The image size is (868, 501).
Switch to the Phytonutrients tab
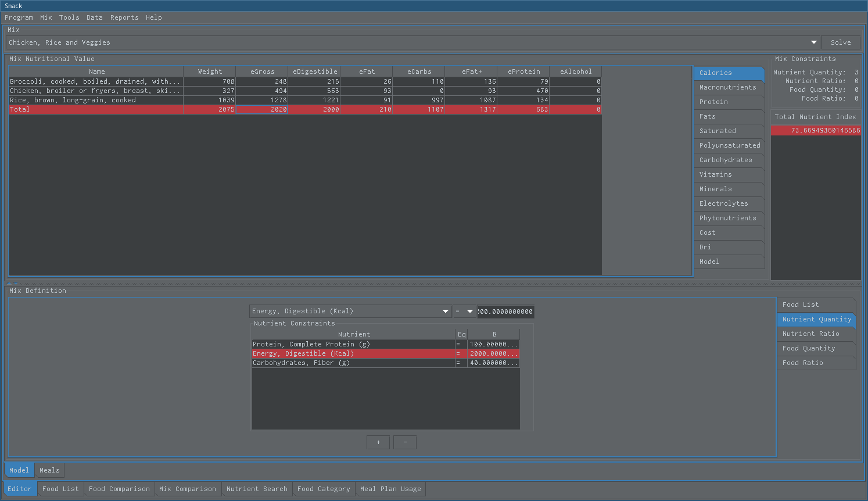[x=729, y=218]
